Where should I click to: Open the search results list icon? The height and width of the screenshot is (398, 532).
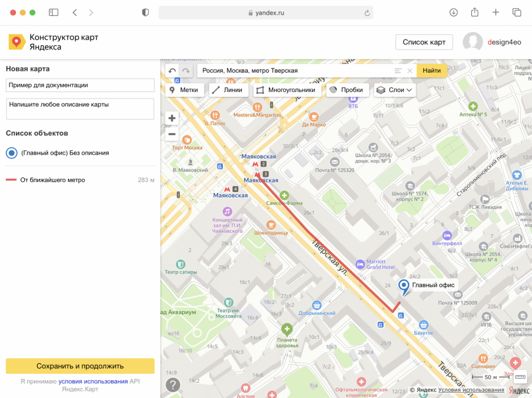point(398,71)
